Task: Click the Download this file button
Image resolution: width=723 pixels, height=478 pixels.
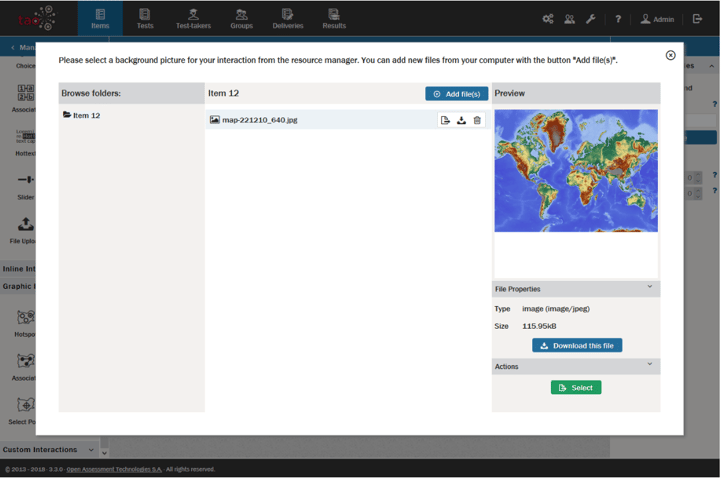Action: point(577,346)
